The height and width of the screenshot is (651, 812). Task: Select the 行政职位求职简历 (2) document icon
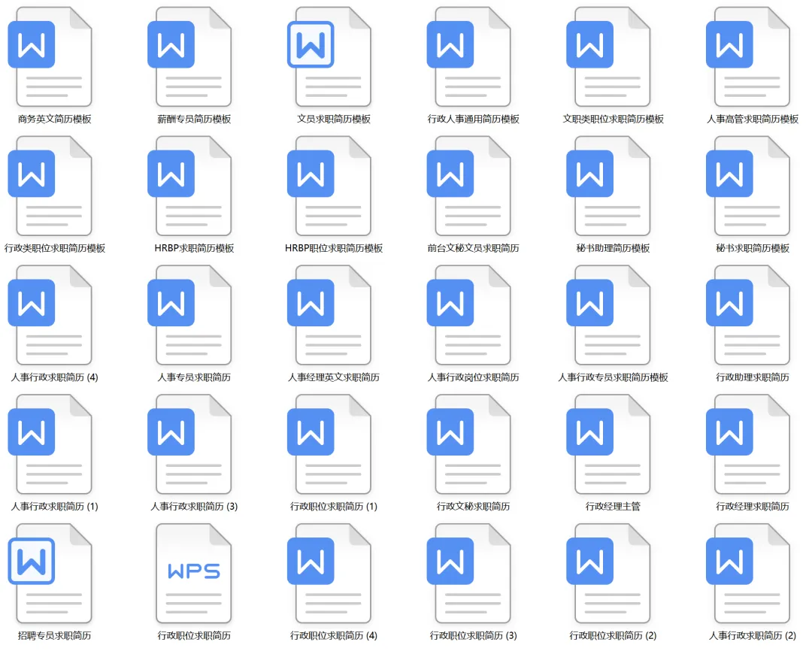[608, 573]
